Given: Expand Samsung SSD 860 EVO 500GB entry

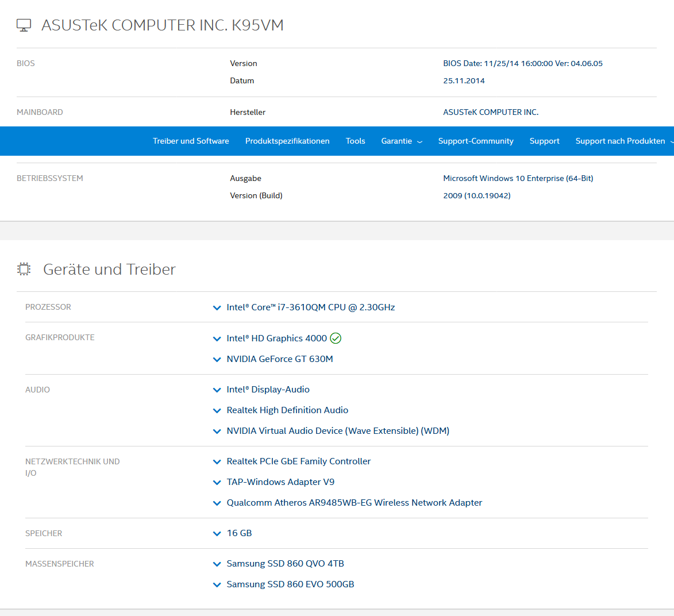Looking at the screenshot, I should pos(217,584).
